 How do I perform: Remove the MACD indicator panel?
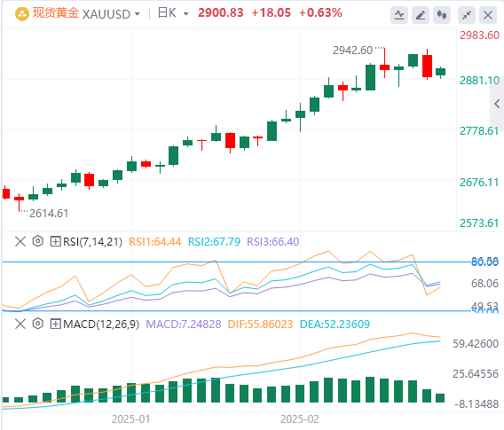[x=20, y=324]
